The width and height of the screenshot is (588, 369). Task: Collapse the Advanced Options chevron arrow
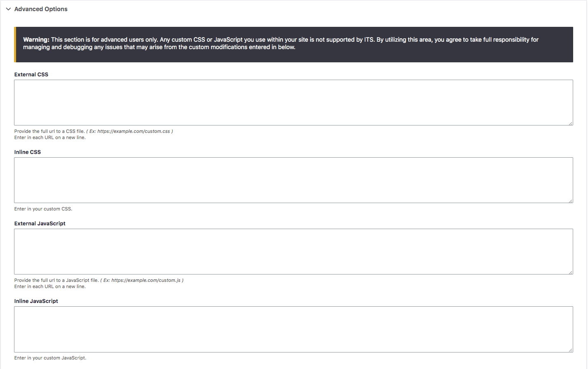tap(8, 9)
